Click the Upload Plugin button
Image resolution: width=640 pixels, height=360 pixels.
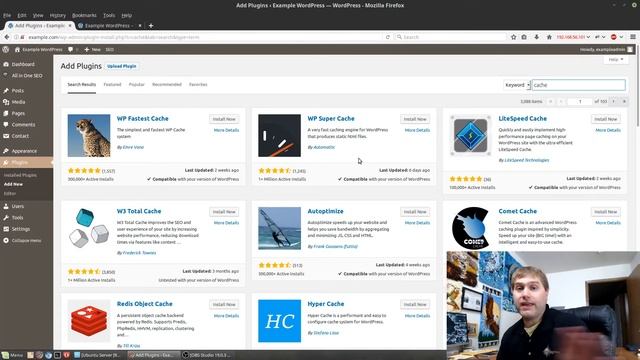122,66
